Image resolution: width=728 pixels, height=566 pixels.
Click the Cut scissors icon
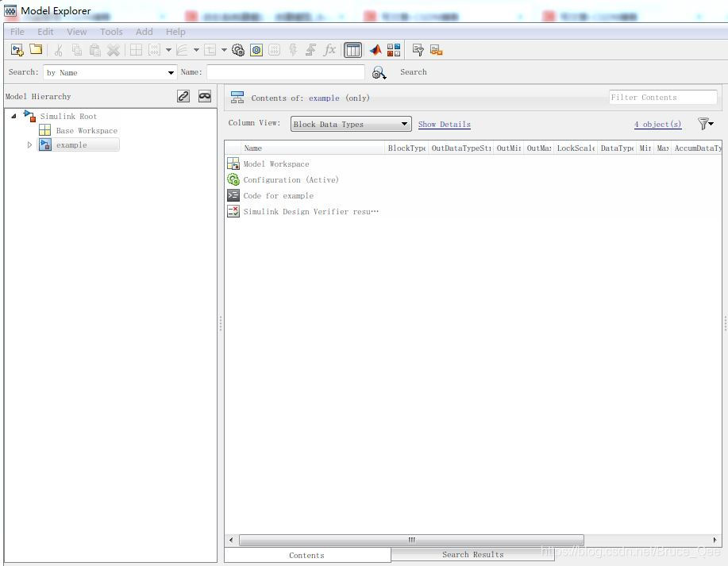click(x=59, y=50)
